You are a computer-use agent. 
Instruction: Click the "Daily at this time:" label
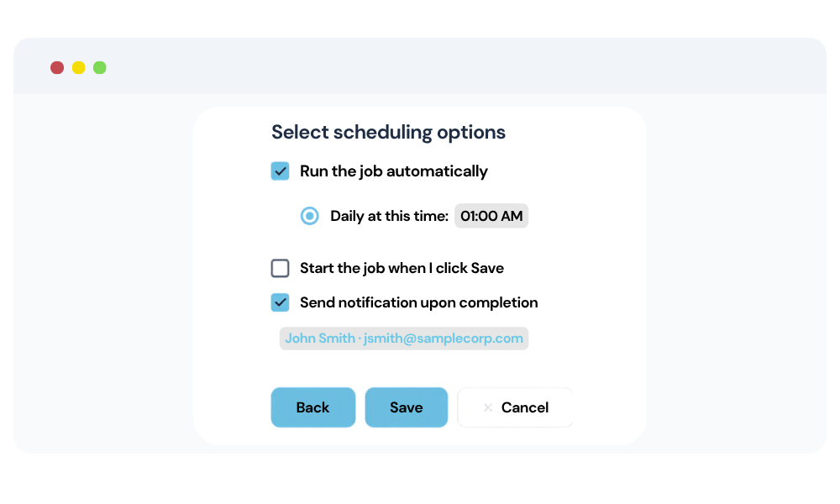coord(389,216)
